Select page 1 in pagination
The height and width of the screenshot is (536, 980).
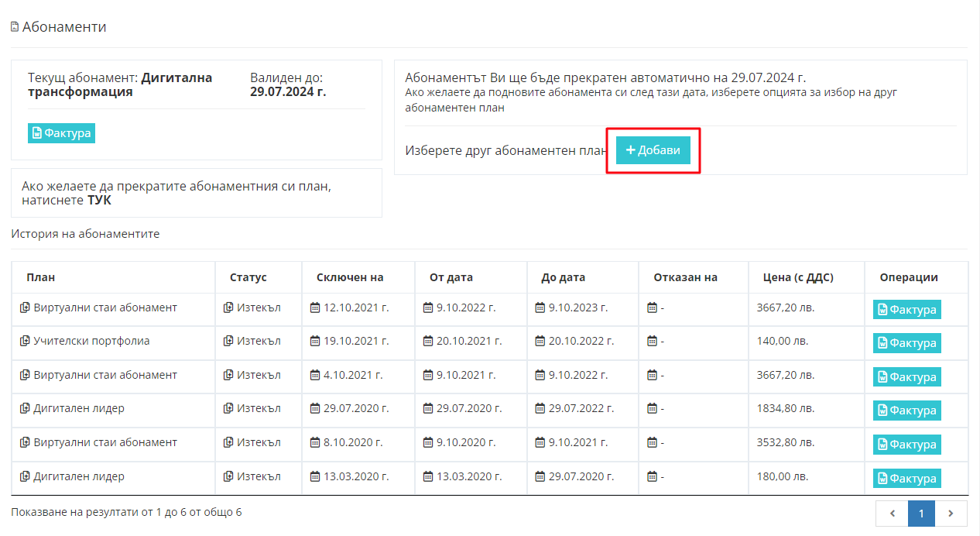coord(921,513)
